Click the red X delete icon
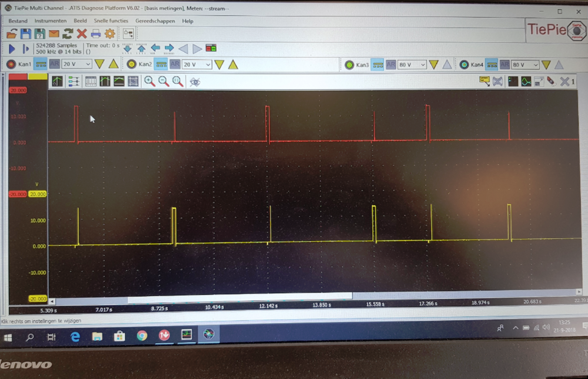 [x=82, y=34]
